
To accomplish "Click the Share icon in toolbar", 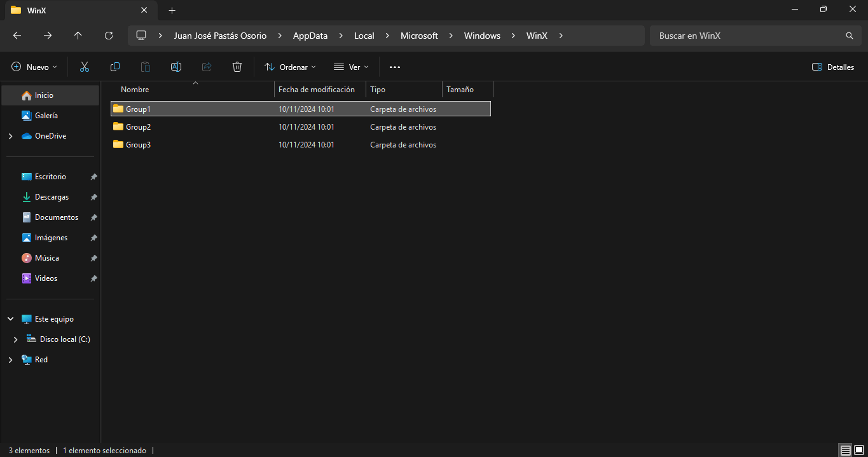I will [207, 67].
